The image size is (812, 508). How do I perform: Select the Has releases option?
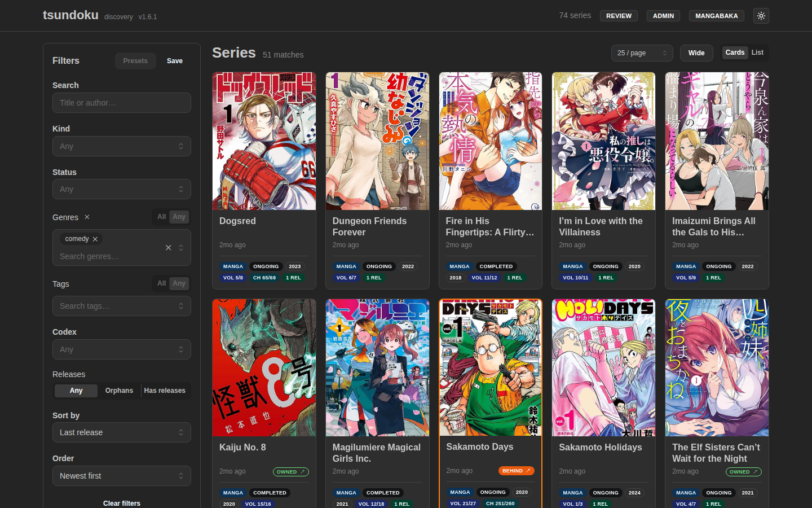click(x=165, y=391)
